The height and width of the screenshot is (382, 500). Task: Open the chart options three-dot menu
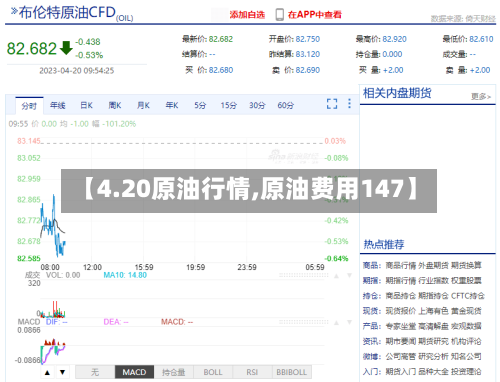tap(349, 104)
